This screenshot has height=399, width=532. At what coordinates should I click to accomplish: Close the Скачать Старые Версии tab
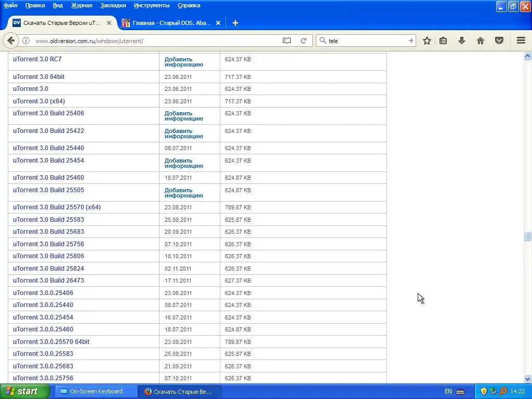point(109,23)
